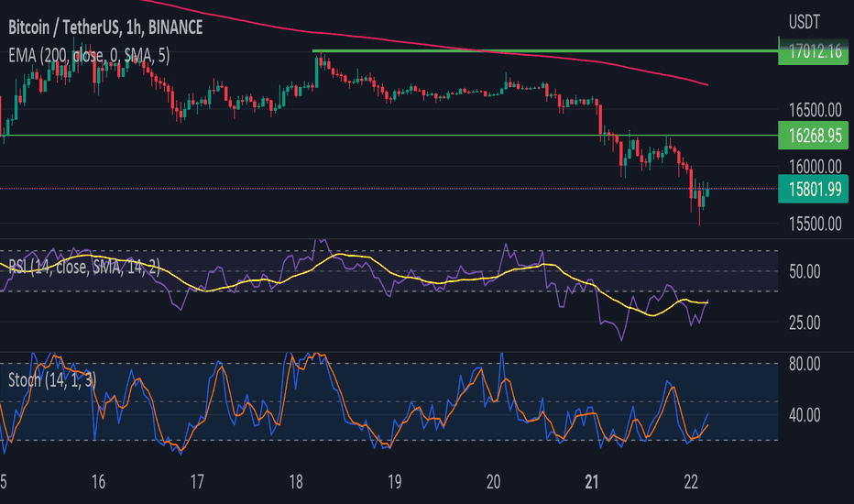
Task: Click date label 20 on time axis
Action: 493,482
